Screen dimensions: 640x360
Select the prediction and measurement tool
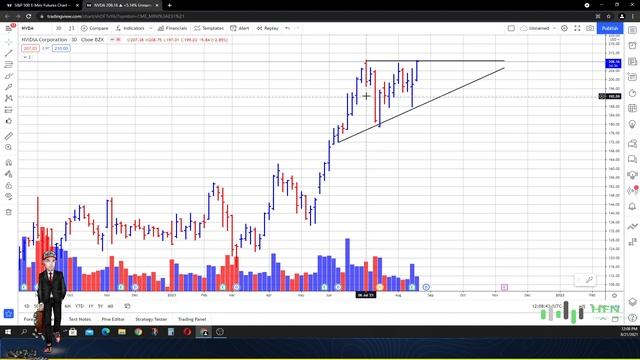(9, 110)
